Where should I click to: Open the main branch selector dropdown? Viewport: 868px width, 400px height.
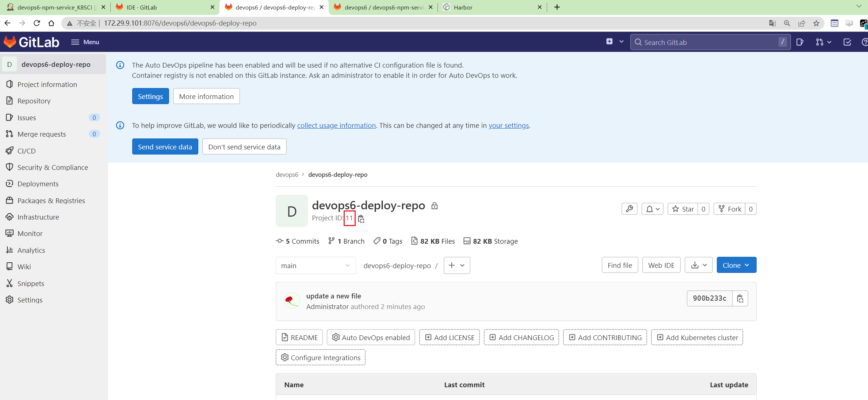point(316,266)
